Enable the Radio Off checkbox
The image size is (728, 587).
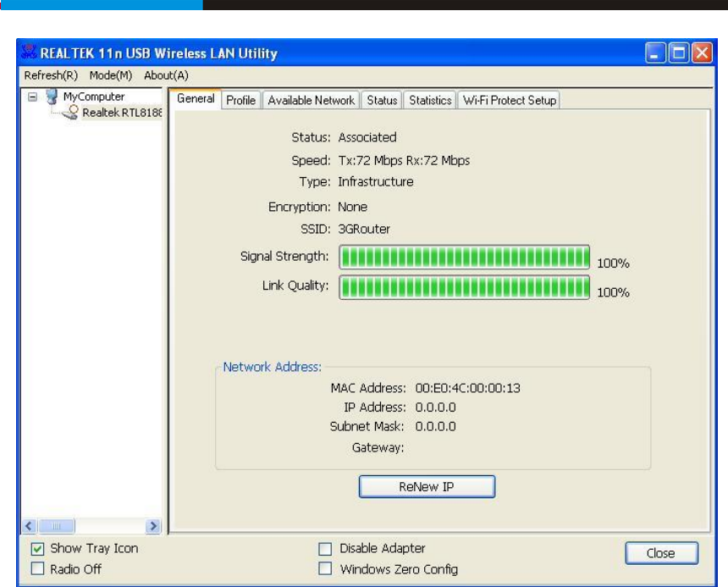pos(37,569)
